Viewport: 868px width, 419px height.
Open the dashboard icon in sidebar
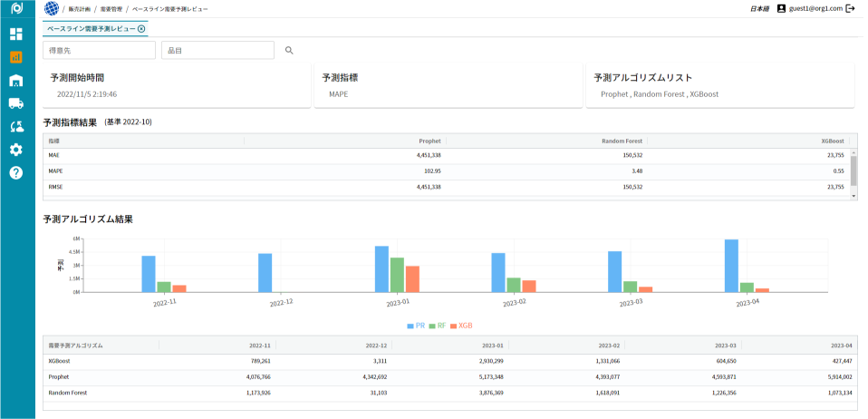click(x=16, y=34)
